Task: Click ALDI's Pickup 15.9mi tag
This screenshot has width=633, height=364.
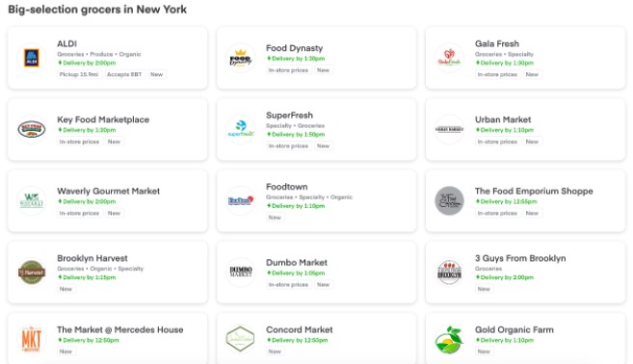Action: pos(79,74)
